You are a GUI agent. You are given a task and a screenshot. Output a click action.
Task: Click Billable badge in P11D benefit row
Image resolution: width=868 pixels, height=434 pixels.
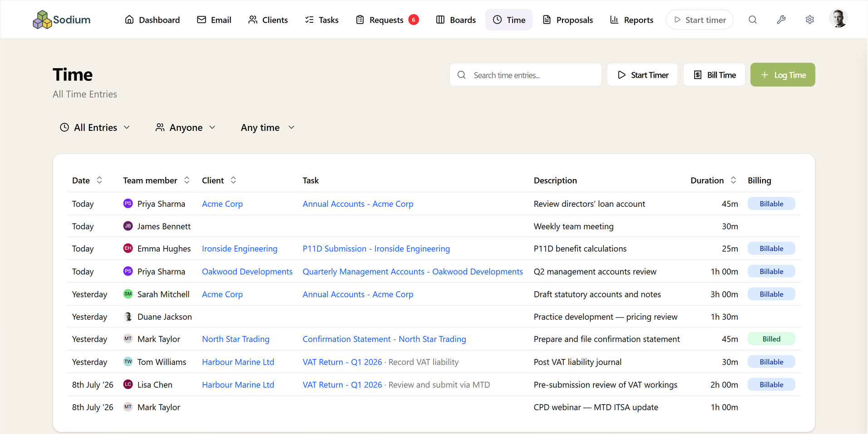771,249
